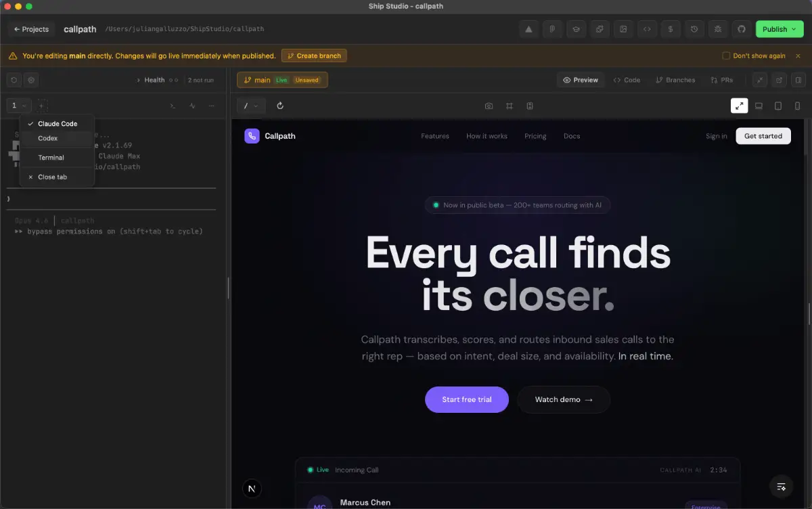The height and width of the screenshot is (509, 812).
Task: Switch to the Code tab
Action: pyautogui.click(x=627, y=80)
